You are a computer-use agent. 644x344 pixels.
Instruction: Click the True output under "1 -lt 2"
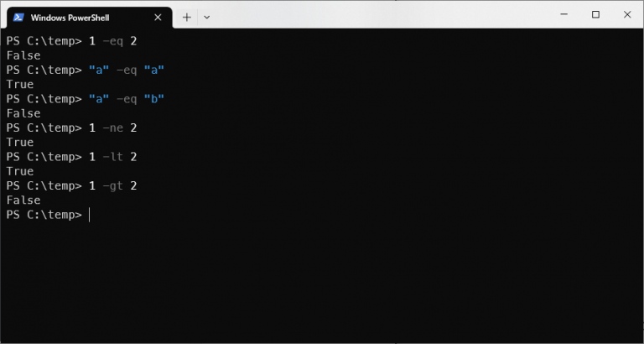pyautogui.click(x=20, y=171)
